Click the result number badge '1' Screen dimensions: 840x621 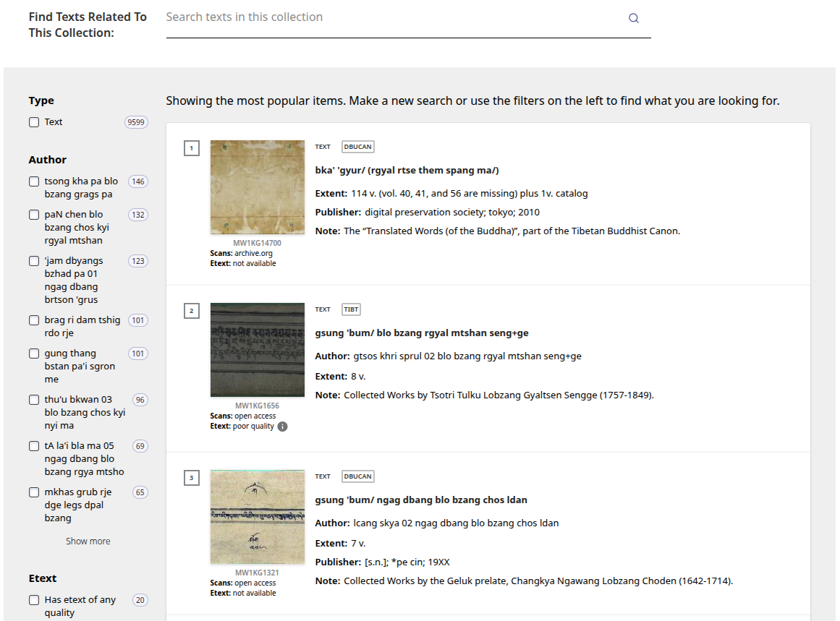point(192,147)
